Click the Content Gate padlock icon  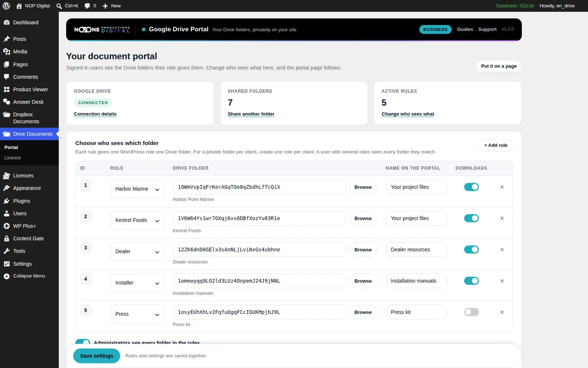click(6, 239)
